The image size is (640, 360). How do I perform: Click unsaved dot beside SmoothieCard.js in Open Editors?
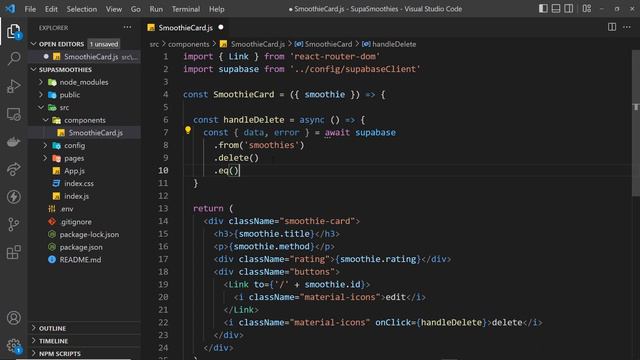click(x=46, y=56)
